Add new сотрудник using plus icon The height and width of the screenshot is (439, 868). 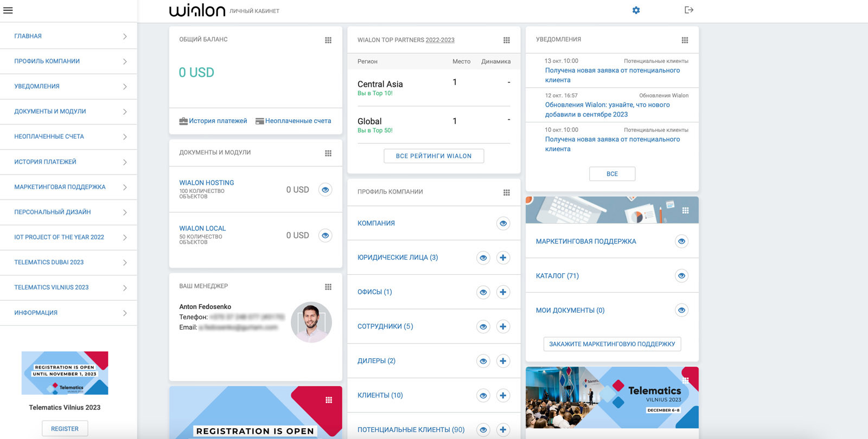click(503, 327)
